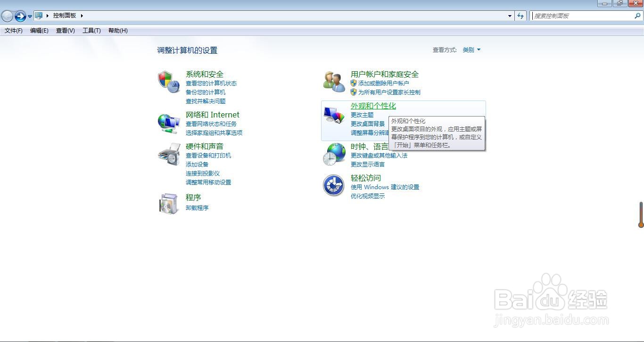Expand the breadcrumb arrow after 控制面板
644x342 pixels.
point(81,15)
